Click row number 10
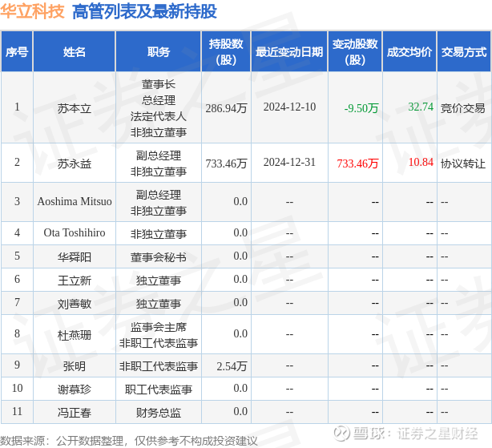Screen dimensions: 492x448 point(17,388)
